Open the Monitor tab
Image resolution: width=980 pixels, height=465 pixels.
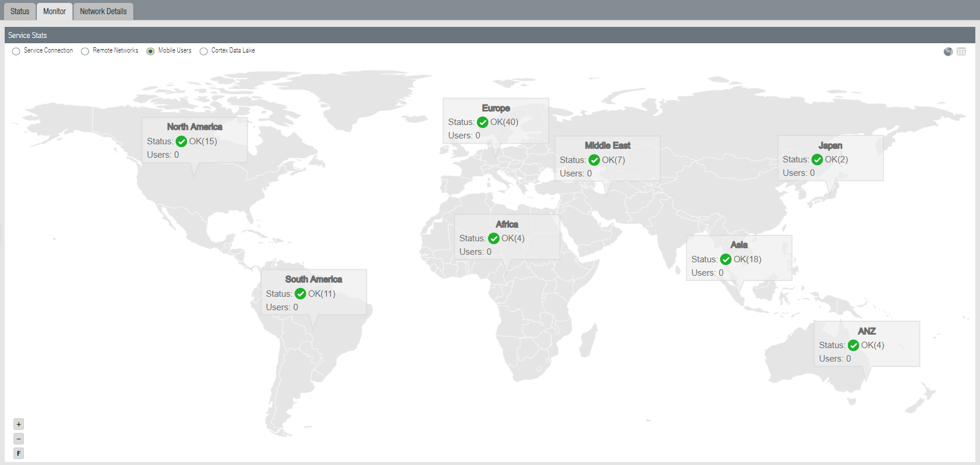click(54, 11)
